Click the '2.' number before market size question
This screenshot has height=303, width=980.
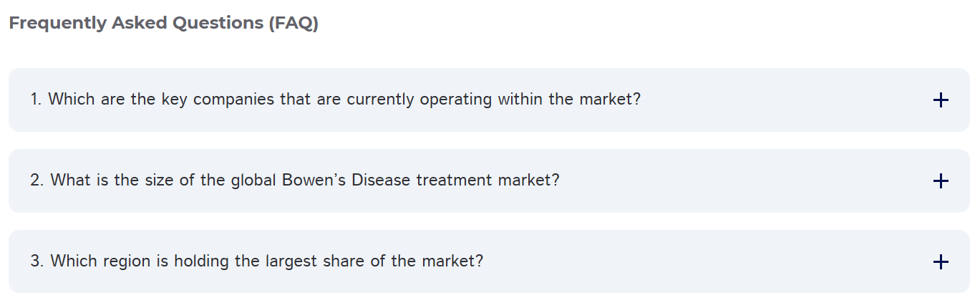[x=38, y=180]
